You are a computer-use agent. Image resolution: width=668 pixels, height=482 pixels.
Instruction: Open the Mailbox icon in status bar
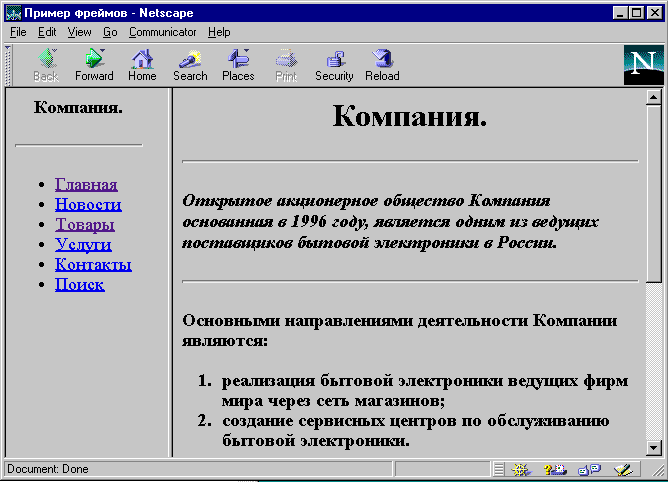[555, 469]
